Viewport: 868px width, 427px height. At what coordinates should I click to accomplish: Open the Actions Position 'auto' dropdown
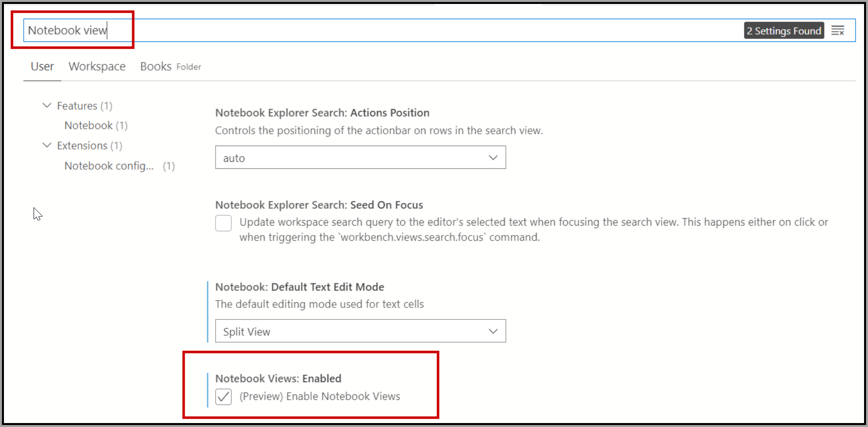click(360, 157)
